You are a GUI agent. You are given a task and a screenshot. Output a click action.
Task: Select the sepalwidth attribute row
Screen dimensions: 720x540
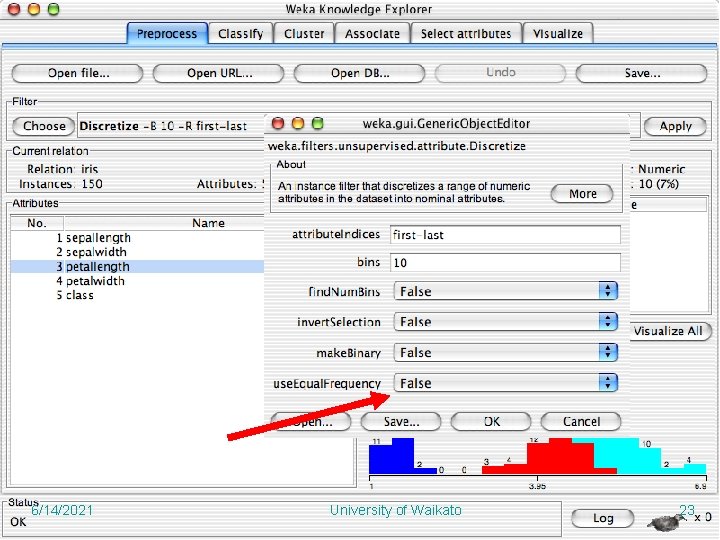(x=137, y=252)
